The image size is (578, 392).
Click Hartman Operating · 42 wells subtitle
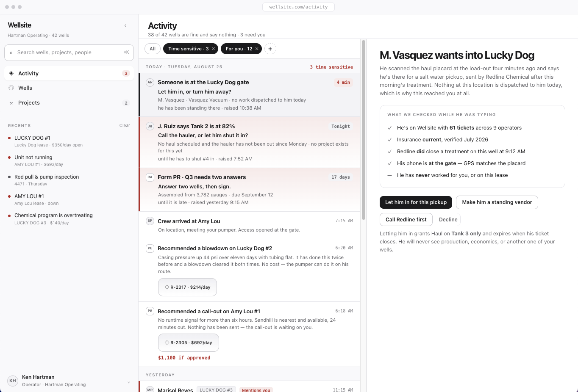pyautogui.click(x=38, y=36)
